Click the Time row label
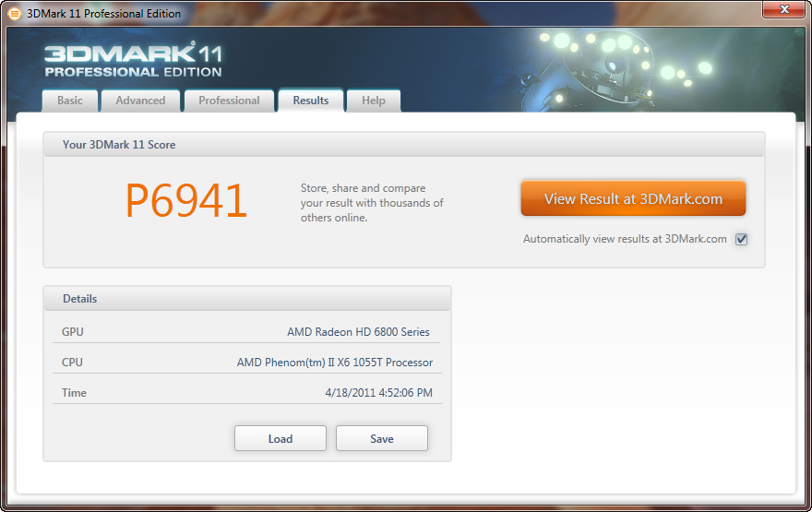The image size is (812, 512). [x=74, y=393]
